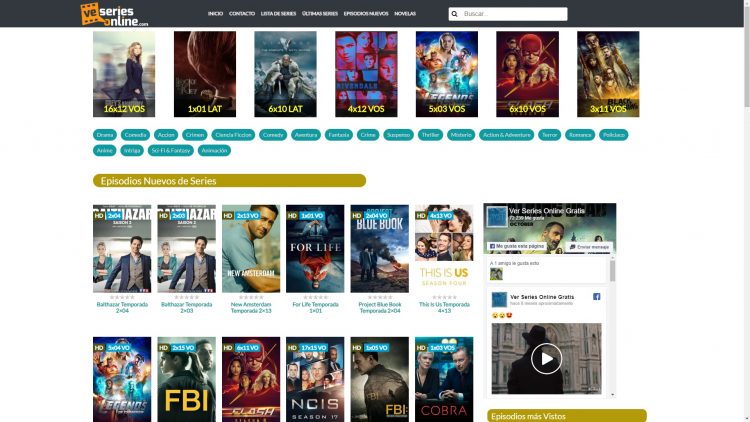
Task: Click the This Is Us Temporada 4×13 link
Action: pos(444,307)
